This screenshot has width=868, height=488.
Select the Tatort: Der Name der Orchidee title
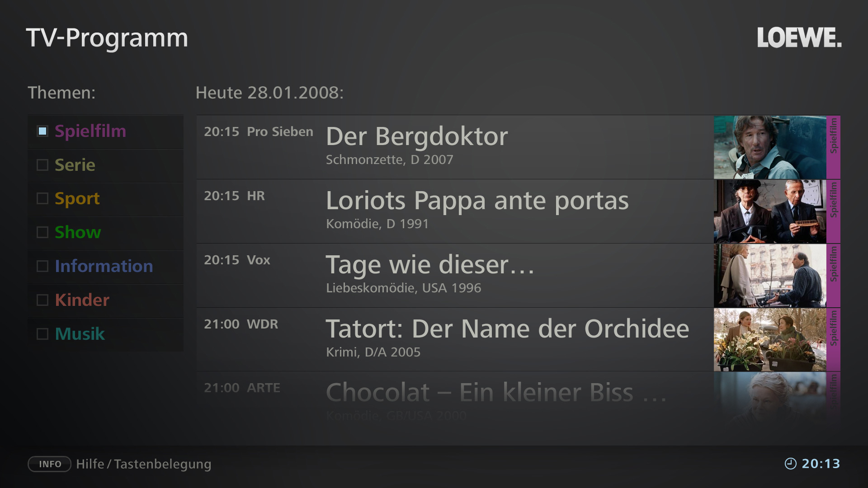[x=507, y=329]
